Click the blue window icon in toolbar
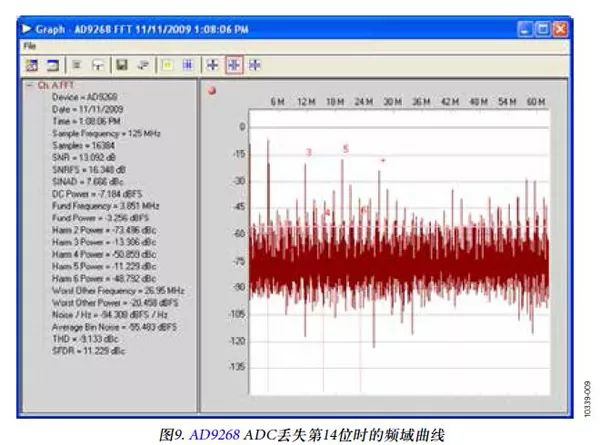 [x=53, y=65]
